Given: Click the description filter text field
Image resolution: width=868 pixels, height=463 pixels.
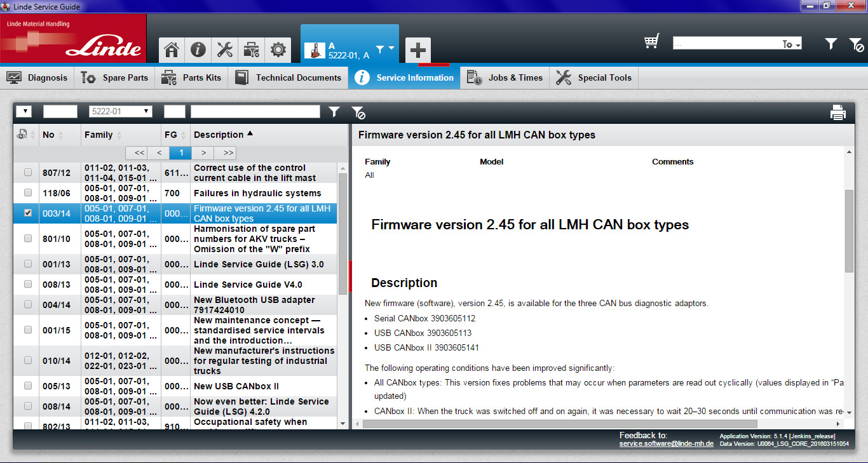Looking at the screenshot, I should coord(255,112).
